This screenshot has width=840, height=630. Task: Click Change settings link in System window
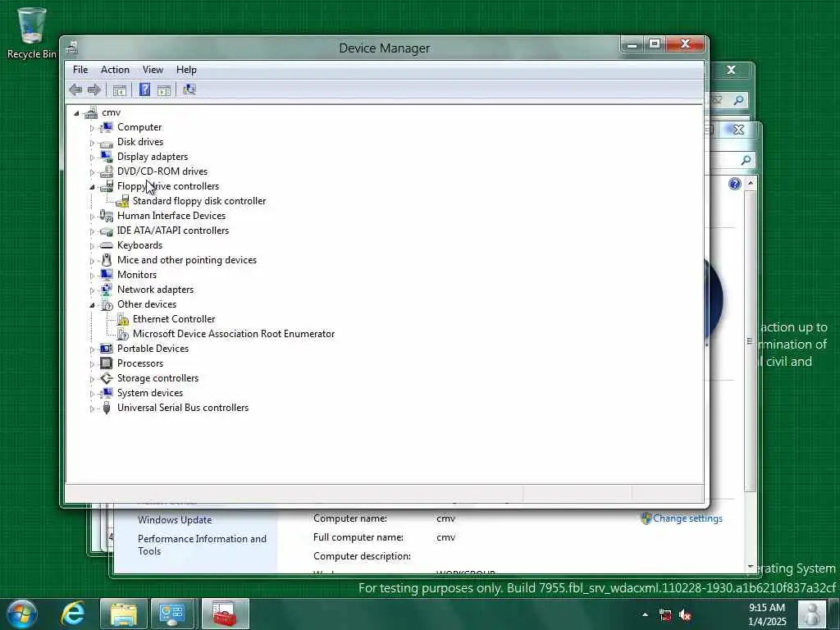(687, 518)
